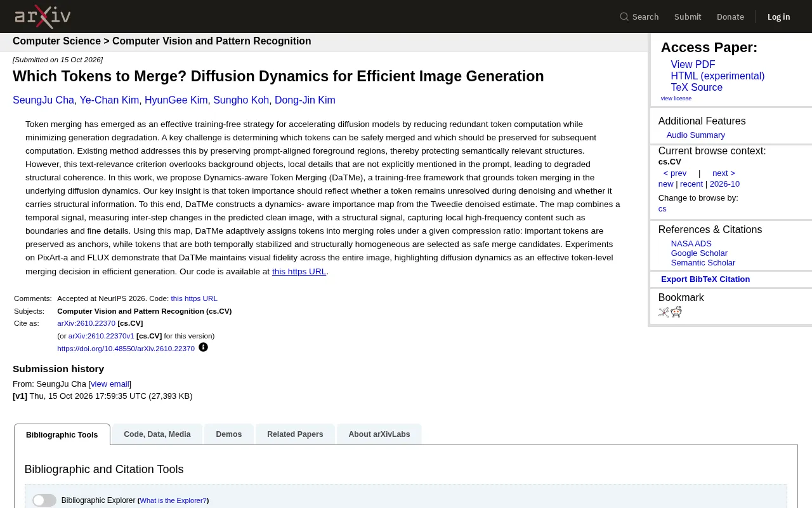Click the view license link
812x508 pixels.
coord(676,98)
